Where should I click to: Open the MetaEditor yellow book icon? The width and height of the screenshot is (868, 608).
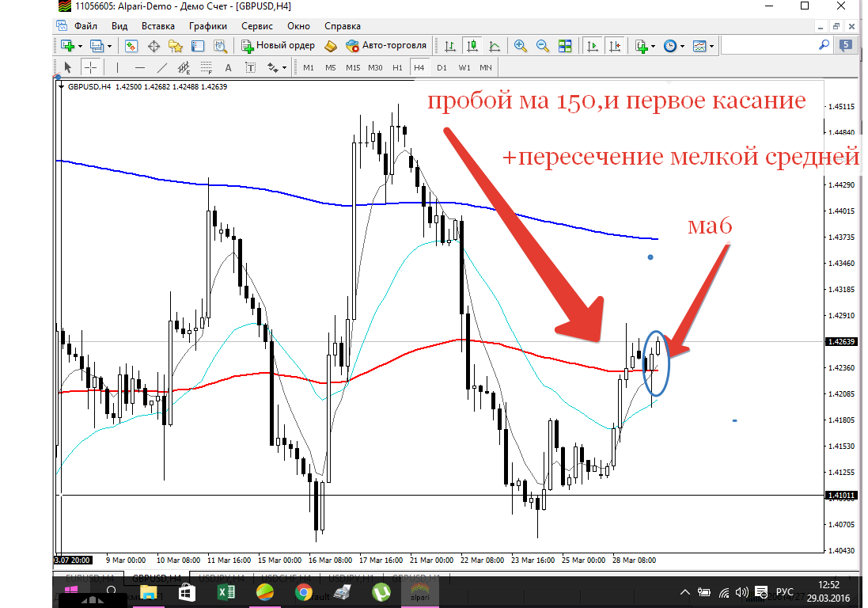click(331, 46)
